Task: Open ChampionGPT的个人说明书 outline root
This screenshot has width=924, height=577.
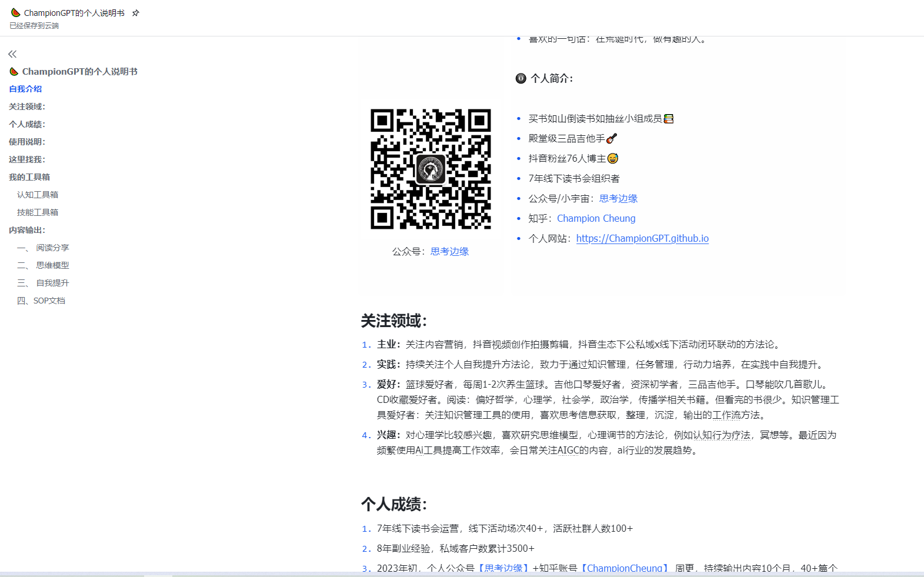Action: tap(79, 71)
